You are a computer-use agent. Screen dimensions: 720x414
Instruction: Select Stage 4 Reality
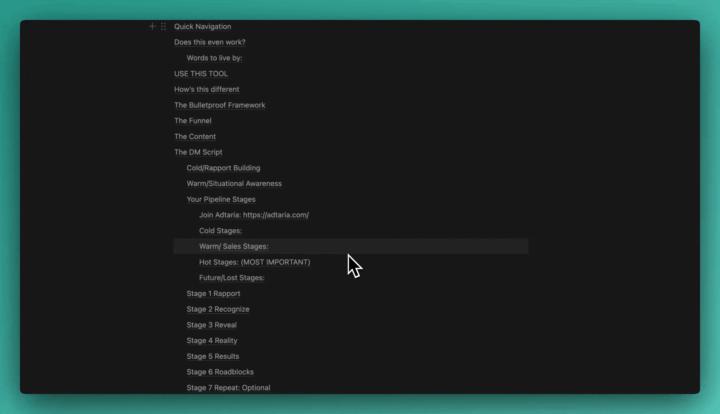[x=212, y=341]
